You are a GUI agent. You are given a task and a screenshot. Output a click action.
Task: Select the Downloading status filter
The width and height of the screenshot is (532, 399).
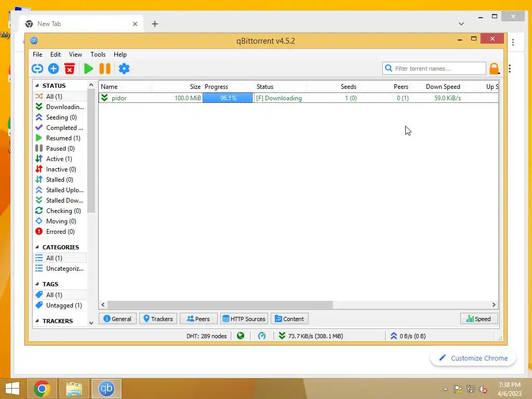(x=60, y=107)
